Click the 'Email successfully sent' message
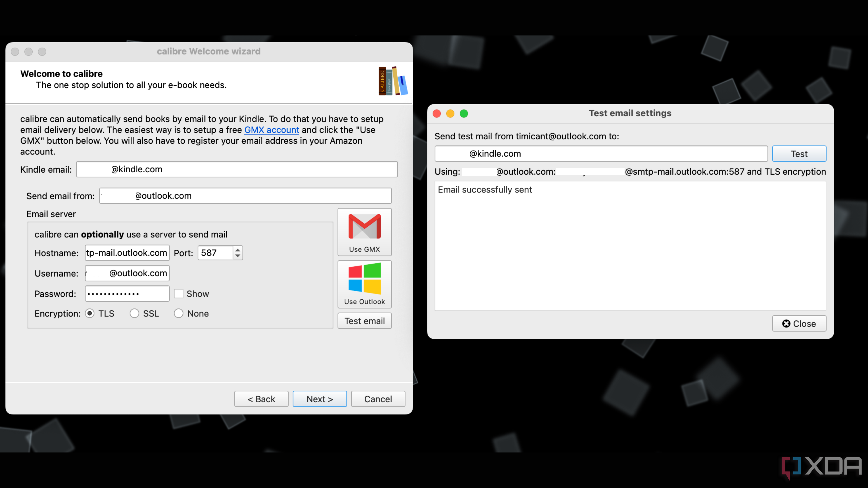This screenshot has width=868, height=488. pos(485,190)
